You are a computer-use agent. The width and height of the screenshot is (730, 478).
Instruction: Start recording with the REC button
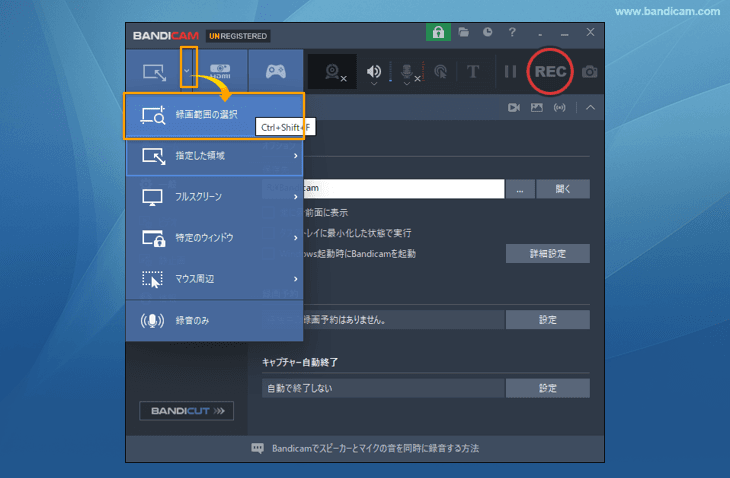(550, 71)
